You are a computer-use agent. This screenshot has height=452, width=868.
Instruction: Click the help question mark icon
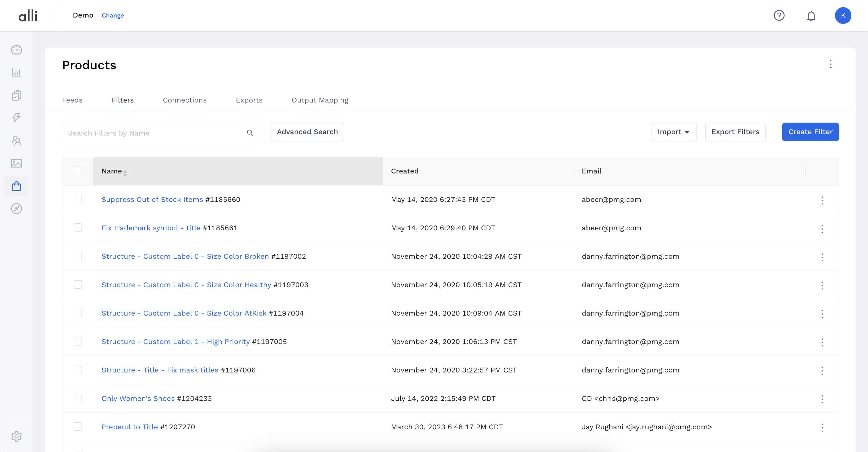point(779,16)
